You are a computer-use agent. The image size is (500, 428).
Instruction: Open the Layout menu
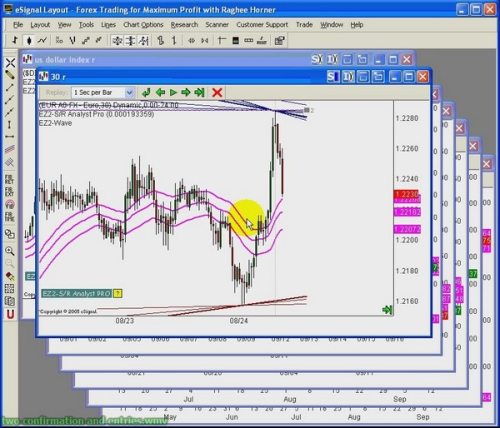(x=40, y=25)
